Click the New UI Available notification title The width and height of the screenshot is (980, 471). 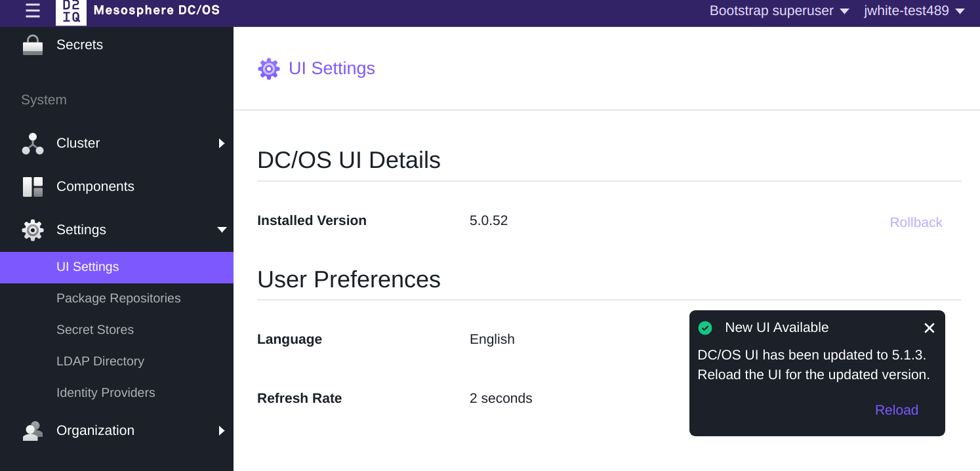click(x=777, y=327)
